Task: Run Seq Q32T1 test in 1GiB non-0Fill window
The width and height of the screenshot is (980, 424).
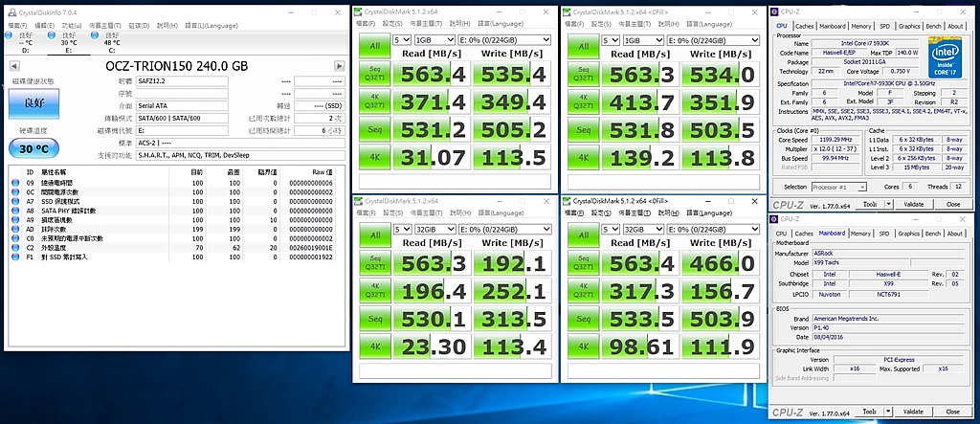Action: point(374,75)
